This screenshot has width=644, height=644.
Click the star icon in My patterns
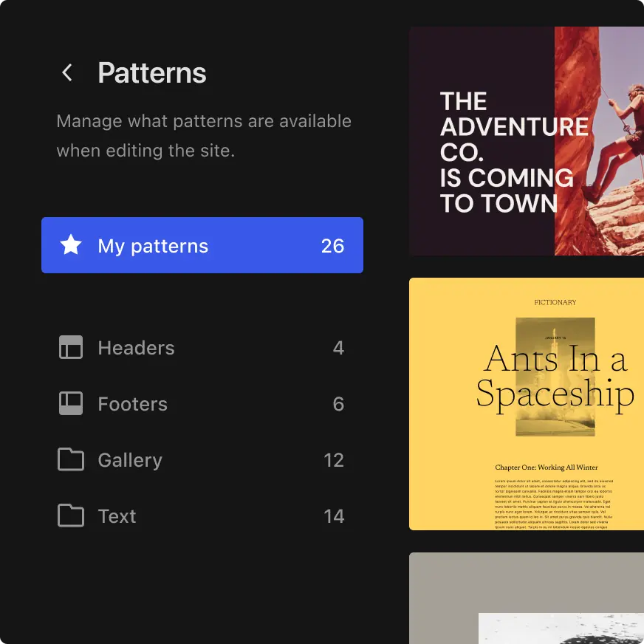(71, 245)
